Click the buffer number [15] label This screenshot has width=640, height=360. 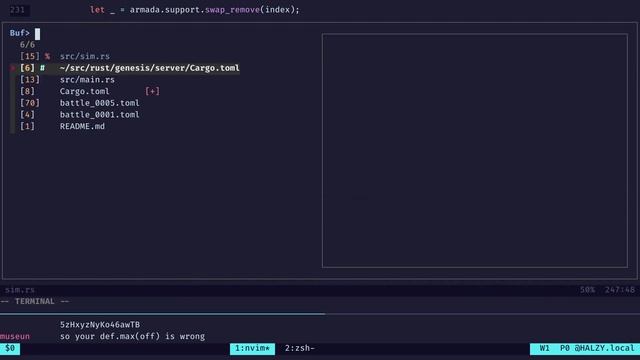(x=30, y=56)
